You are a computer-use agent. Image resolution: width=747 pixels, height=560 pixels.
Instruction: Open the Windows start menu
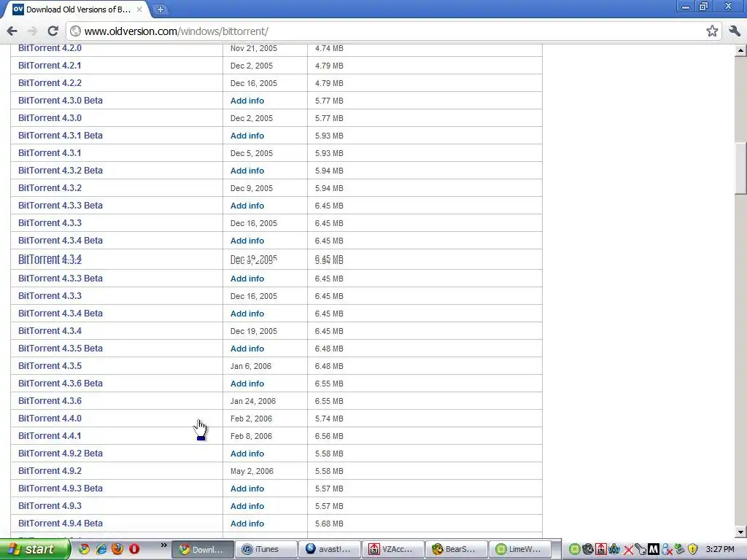coord(34,549)
